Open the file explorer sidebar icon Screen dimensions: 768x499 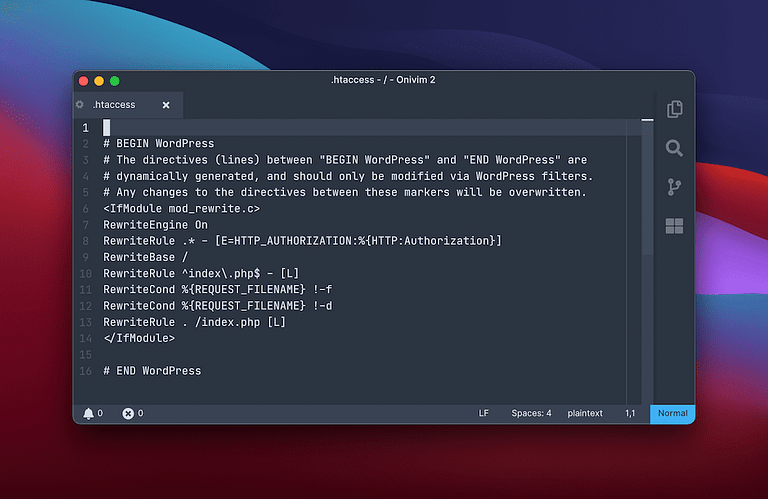pos(675,109)
